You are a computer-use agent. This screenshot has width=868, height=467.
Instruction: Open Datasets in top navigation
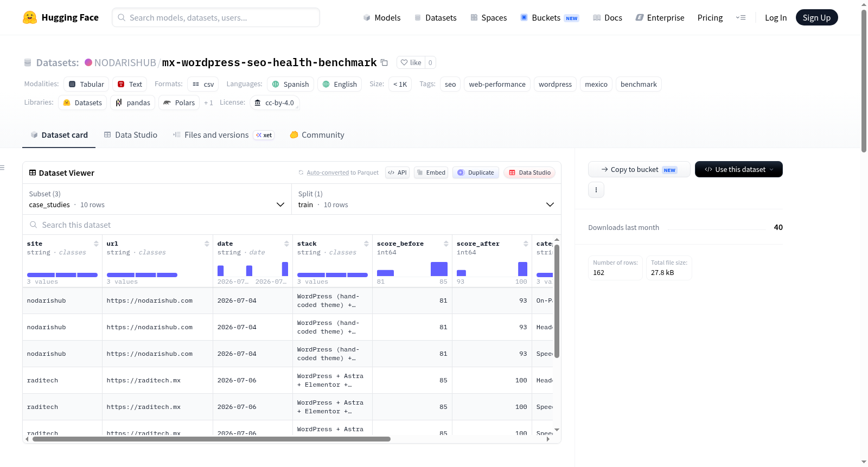tap(435, 17)
